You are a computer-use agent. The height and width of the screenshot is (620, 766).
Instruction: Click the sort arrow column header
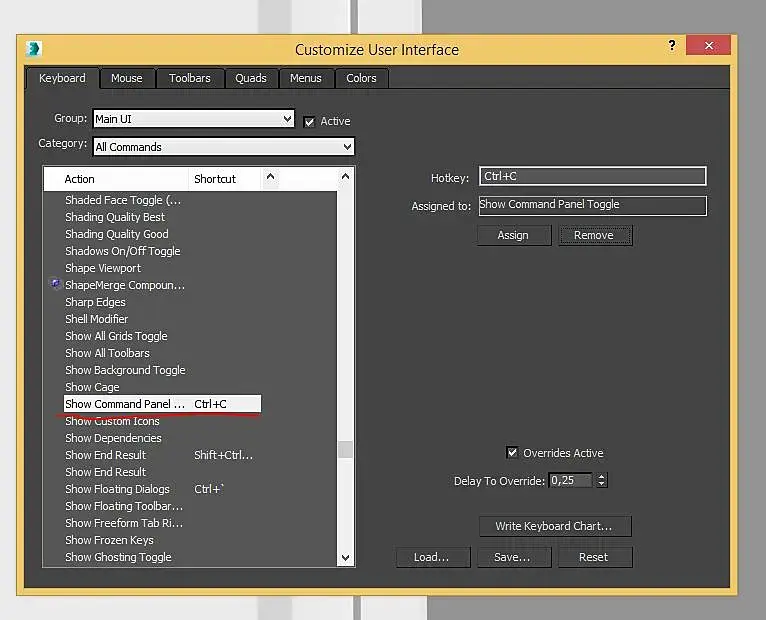click(x=271, y=178)
